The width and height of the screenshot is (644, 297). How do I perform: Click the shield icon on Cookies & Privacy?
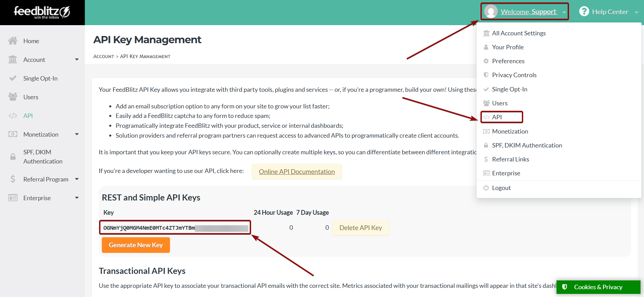565,287
